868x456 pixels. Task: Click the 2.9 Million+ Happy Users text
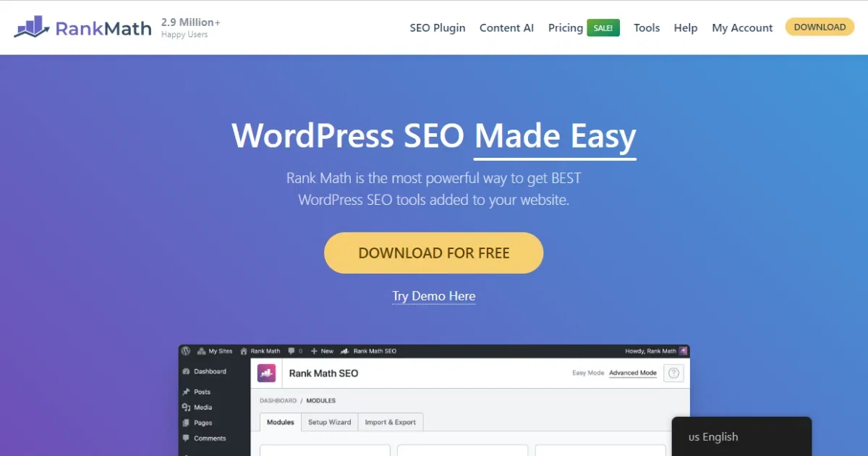click(191, 28)
